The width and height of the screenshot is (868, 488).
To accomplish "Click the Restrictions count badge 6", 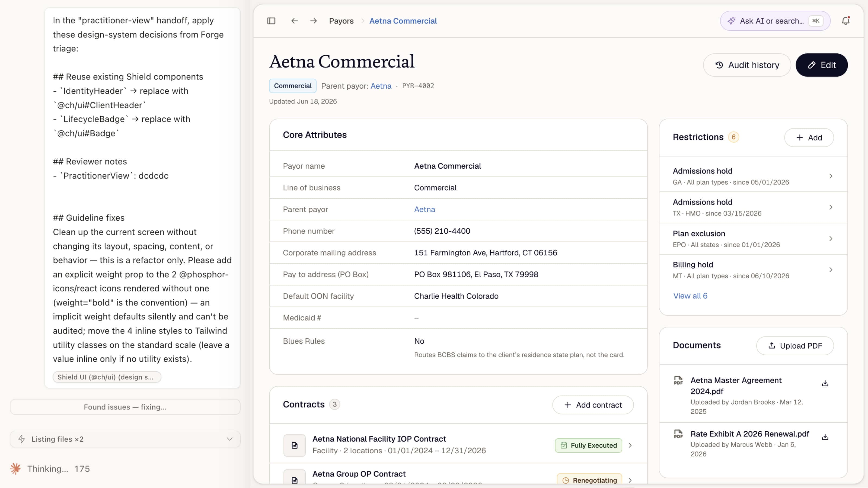I will [x=733, y=137].
